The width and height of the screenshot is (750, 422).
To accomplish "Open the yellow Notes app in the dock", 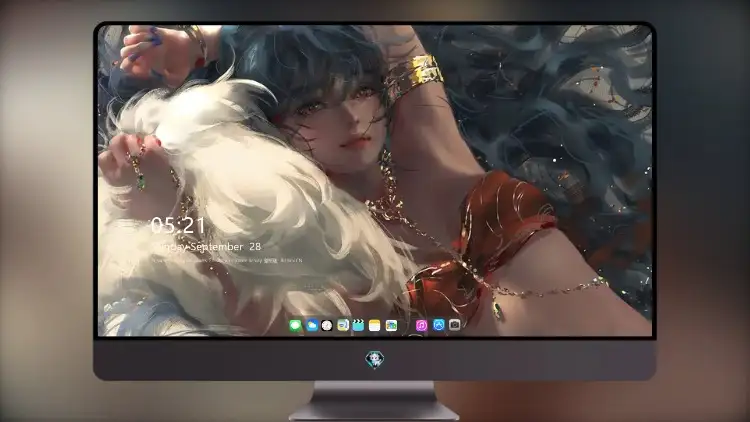I will (375, 325).
